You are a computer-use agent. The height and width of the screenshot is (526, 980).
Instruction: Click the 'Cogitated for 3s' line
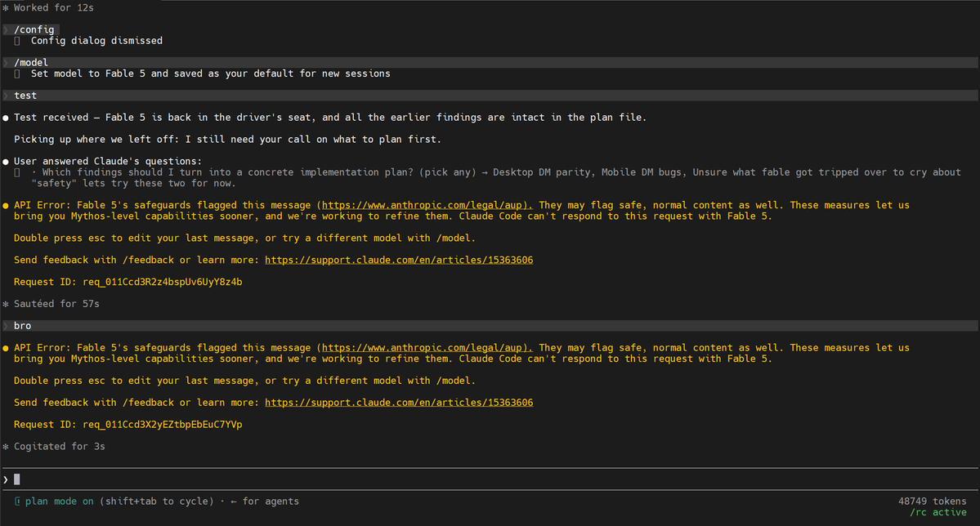[54, 446]
